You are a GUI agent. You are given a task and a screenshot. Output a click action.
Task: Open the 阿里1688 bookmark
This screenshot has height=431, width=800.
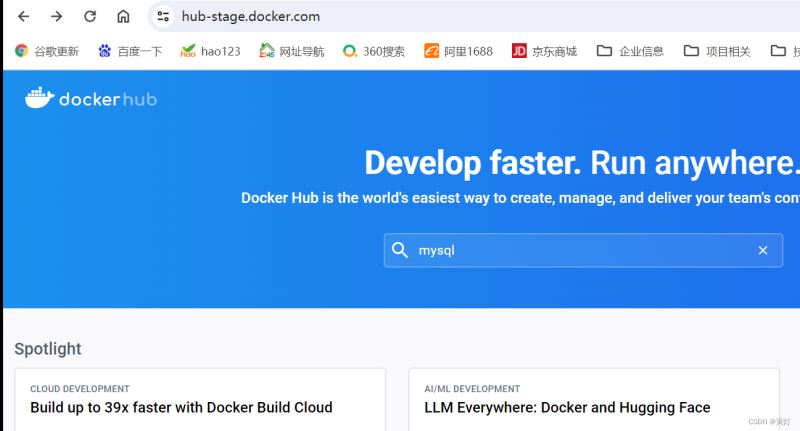point(458,51)
